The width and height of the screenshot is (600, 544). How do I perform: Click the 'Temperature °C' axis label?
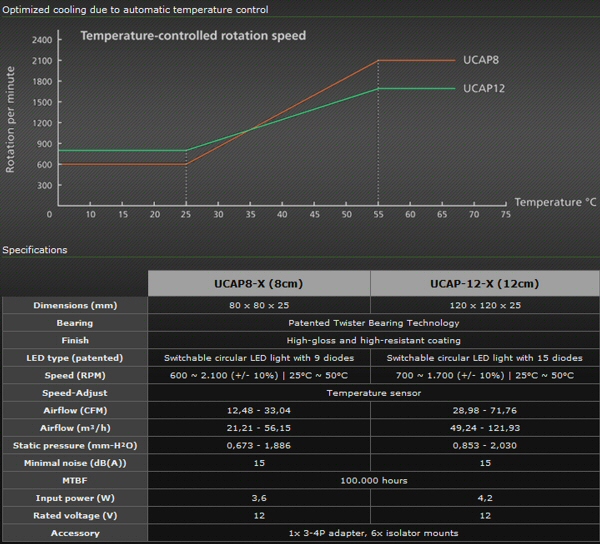[x=555, y=202]
